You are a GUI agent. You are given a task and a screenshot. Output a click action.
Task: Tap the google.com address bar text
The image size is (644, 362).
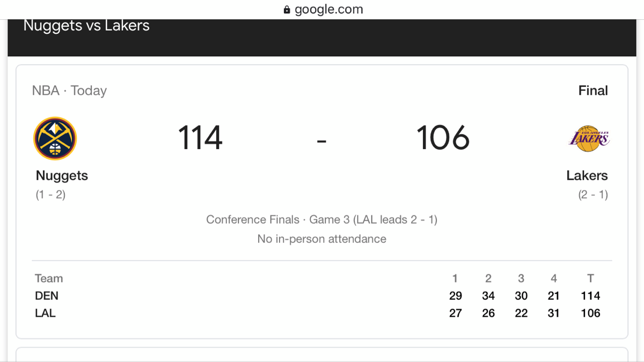coord(328,10)
